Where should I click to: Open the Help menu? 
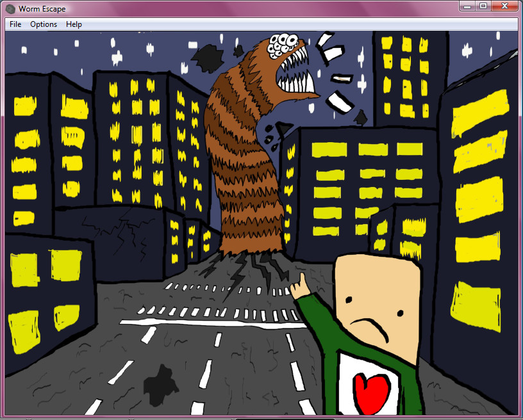(74, 24)
